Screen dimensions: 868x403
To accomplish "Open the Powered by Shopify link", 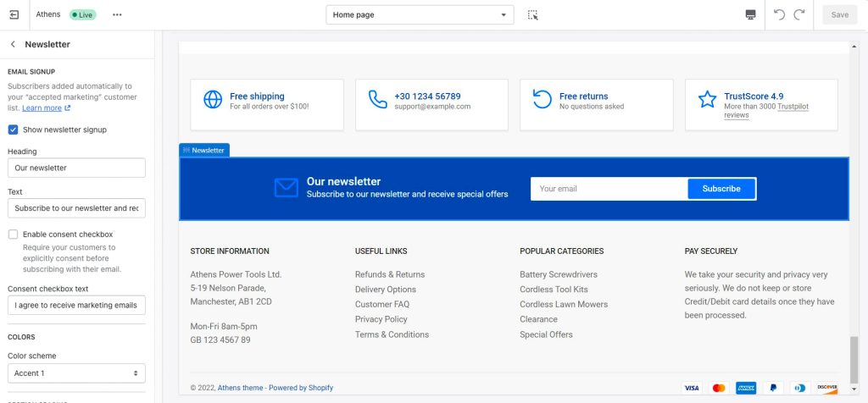I will pyautogui.click(x=301, y=388).
